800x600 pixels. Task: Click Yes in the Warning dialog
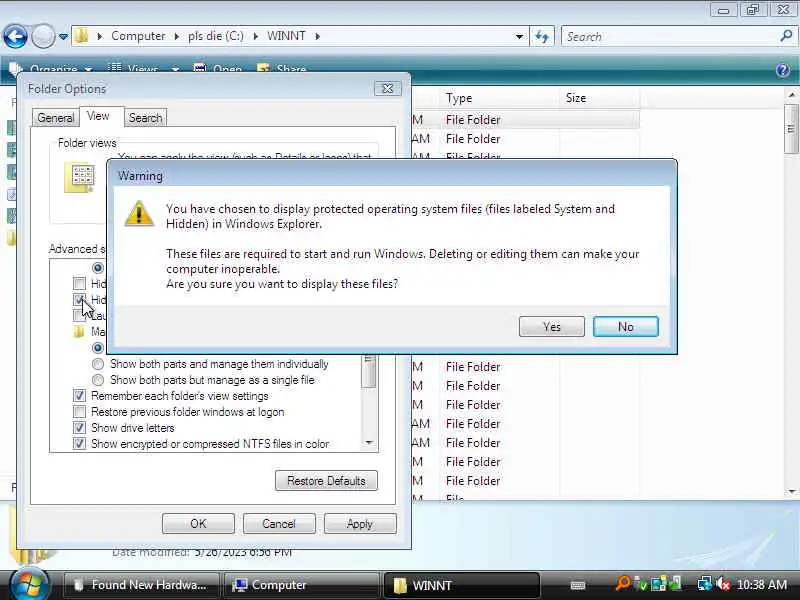click(x=552, y=327)
